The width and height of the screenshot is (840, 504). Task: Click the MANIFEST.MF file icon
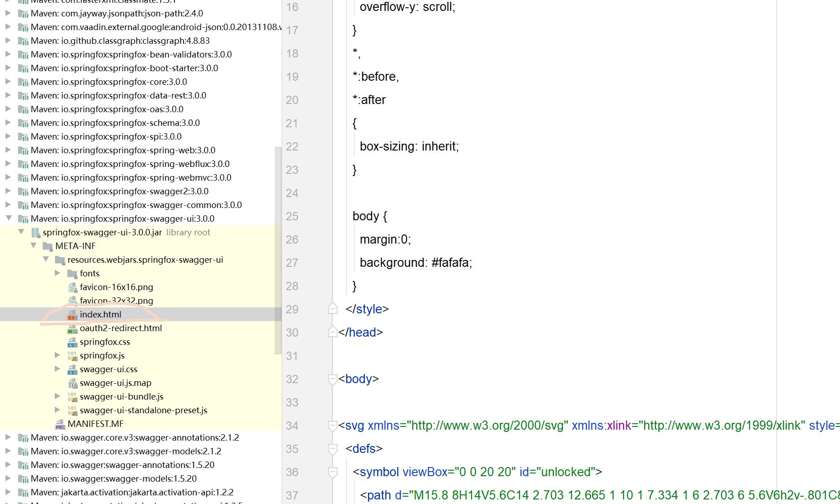pos(60,424)
